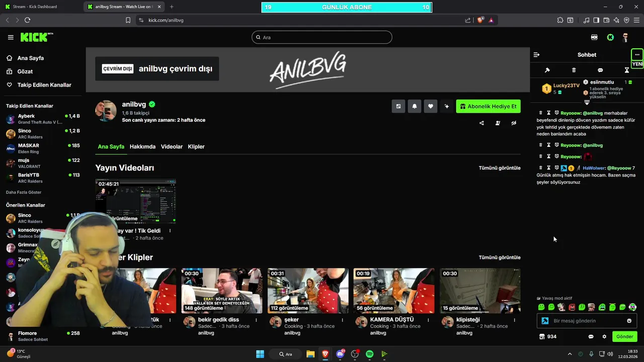Open options for şeker clip
Viewport: 644px width, 362px height.
342,320
